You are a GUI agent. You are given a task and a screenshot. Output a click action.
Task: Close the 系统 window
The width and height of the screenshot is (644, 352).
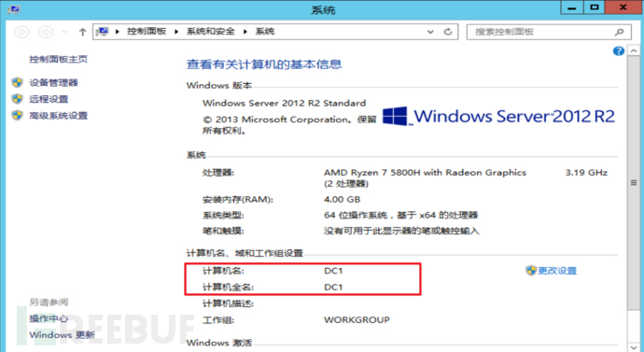623,7
